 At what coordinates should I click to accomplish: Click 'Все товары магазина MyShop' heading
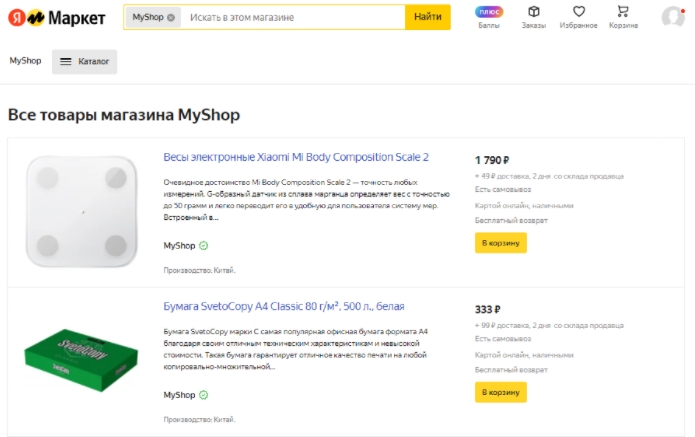click(x=124, y=115)
